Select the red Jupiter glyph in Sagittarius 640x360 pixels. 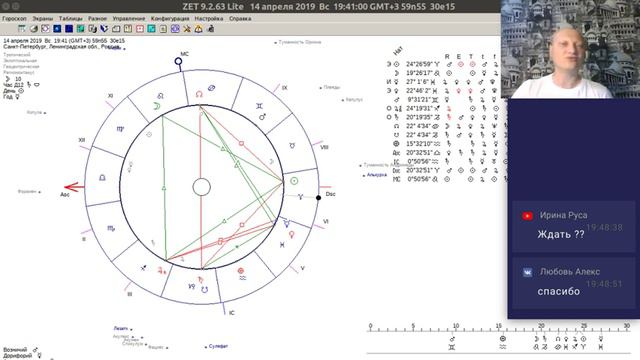(162, 270)
